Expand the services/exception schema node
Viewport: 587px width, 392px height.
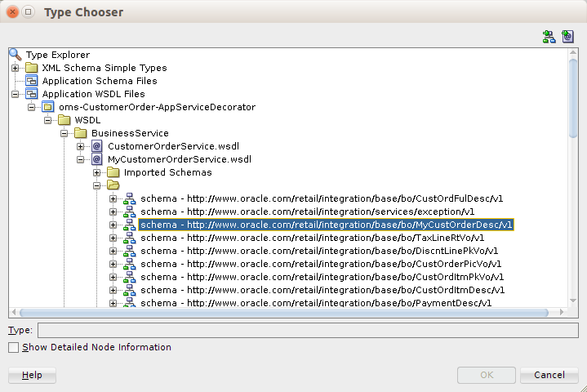click(x=113, y=212)
